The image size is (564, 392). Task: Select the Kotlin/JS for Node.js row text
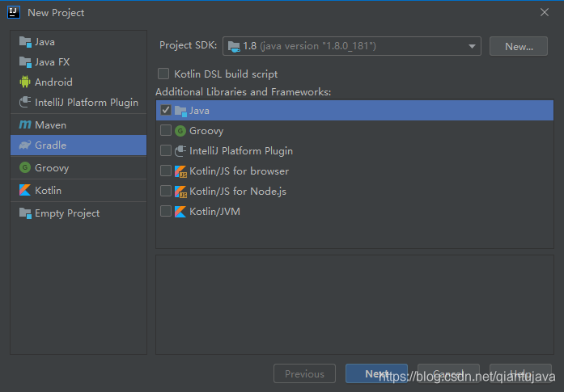[x=238, y=192]
